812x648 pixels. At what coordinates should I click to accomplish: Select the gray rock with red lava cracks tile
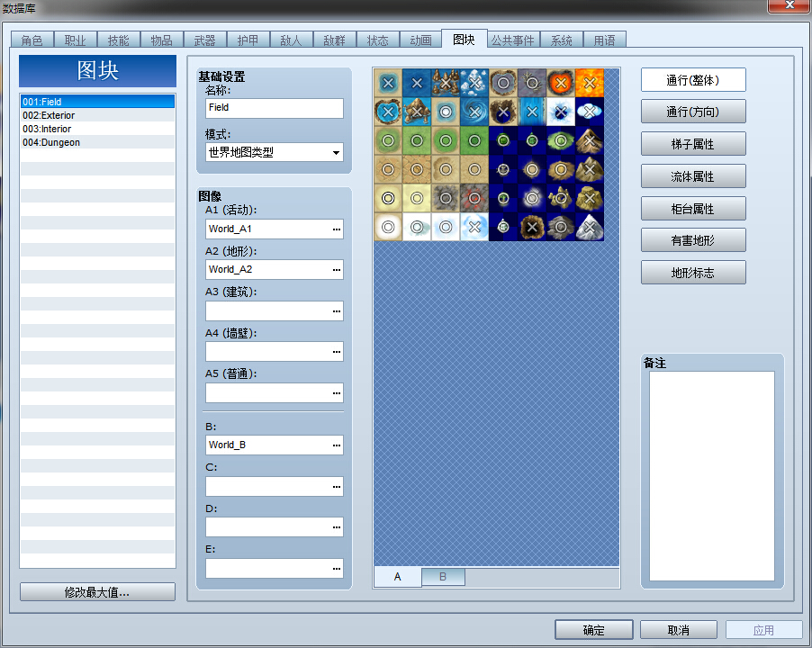[x=474, y=198]
